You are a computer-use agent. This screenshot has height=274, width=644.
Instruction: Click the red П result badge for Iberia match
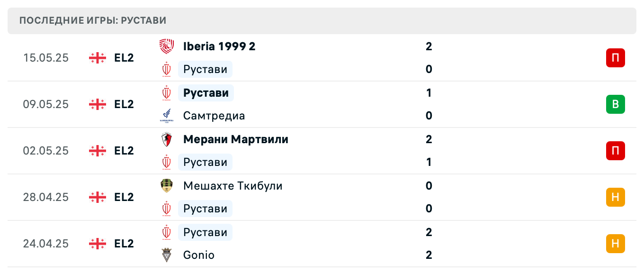pos(615,57)
